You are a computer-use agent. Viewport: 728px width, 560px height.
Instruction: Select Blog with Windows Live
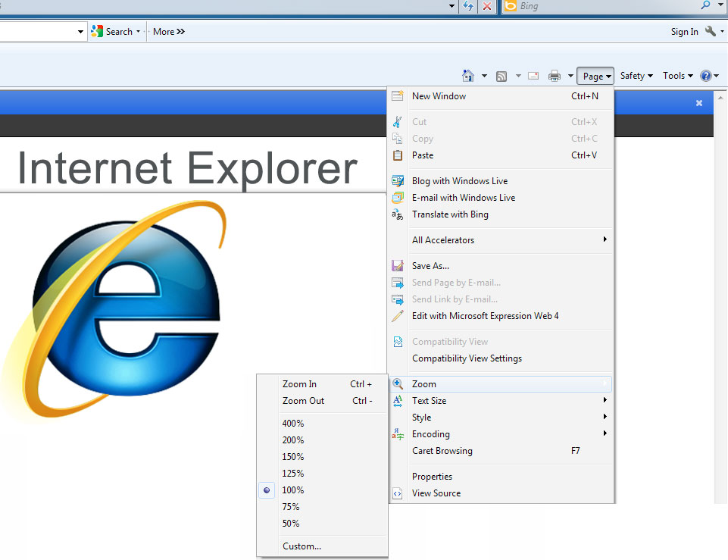tap(501, 180)
